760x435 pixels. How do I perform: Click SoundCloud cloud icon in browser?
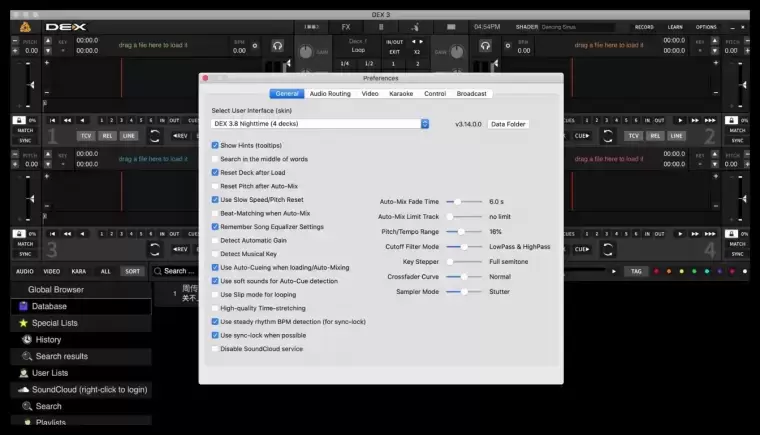click(23, 389)
